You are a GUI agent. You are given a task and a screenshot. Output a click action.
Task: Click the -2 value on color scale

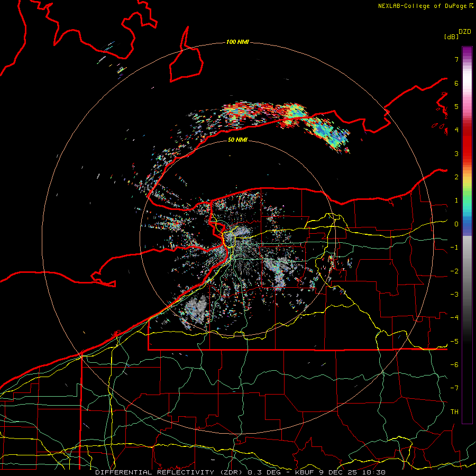(454, 271)
